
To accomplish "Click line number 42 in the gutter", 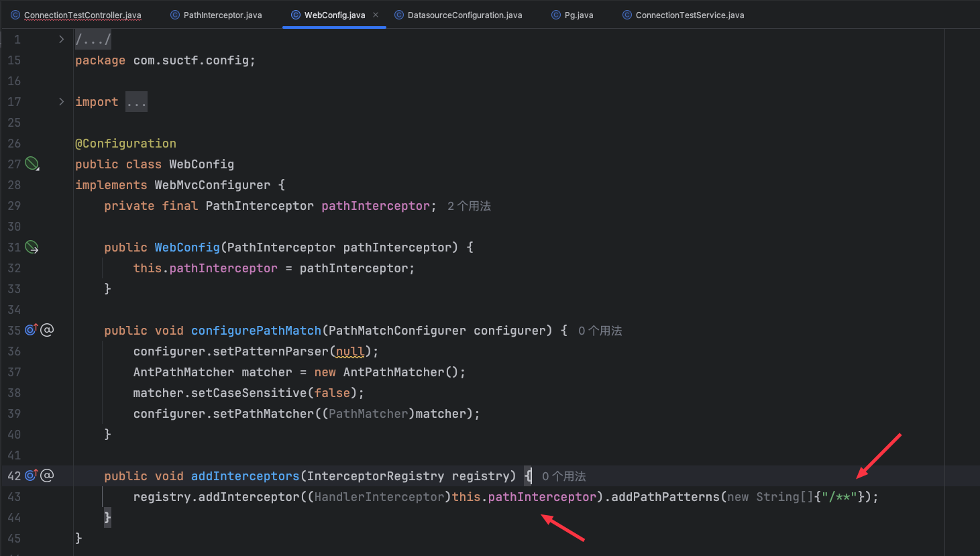I will pyautogui.click(x=14, y=476).
